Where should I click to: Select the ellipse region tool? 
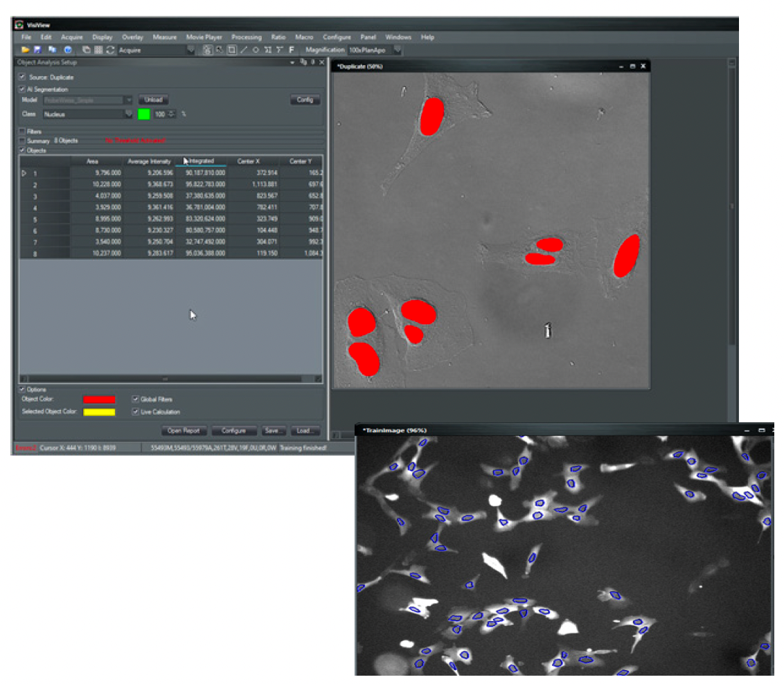(x=256, y=50)
